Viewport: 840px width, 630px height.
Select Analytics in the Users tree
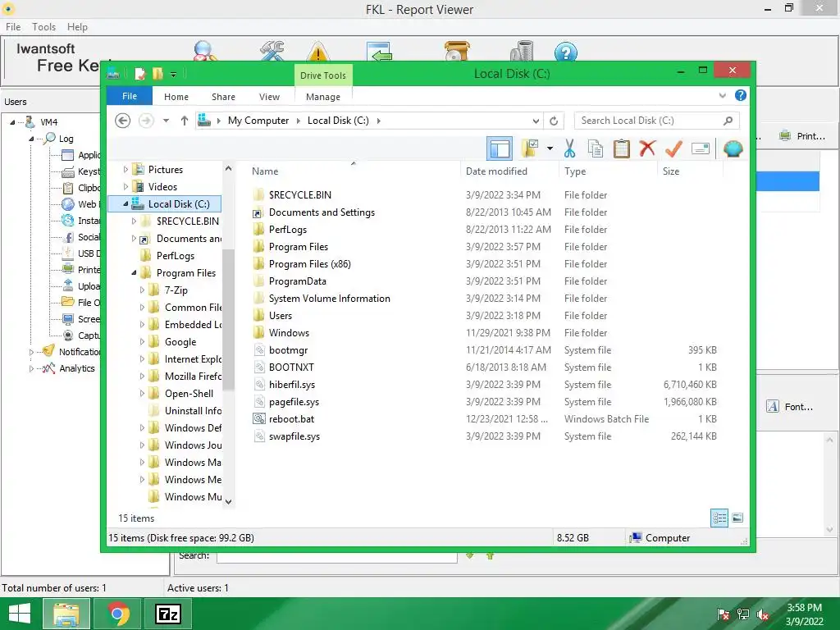76,368
